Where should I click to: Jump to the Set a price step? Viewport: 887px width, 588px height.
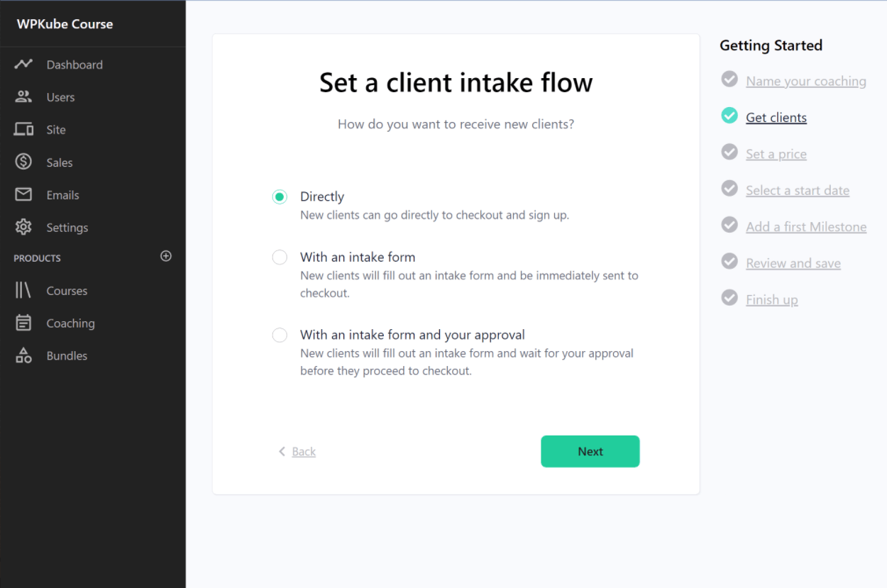pos(776,155)
